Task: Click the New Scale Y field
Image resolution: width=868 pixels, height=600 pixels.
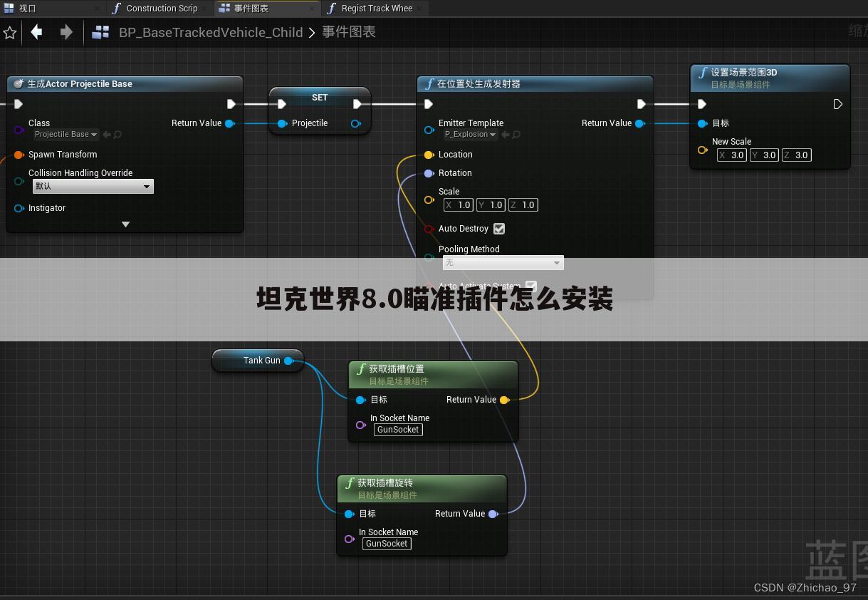Action: (x=763, y=155)
